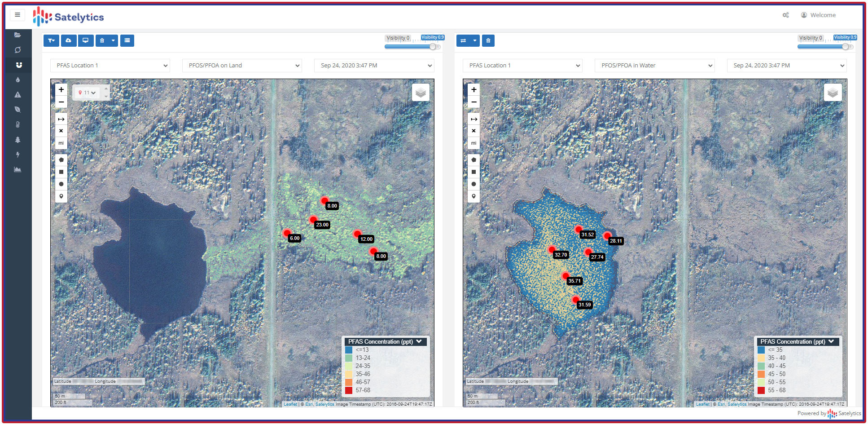
Task: Open the Welcome user menu
Action: [818, 15]
